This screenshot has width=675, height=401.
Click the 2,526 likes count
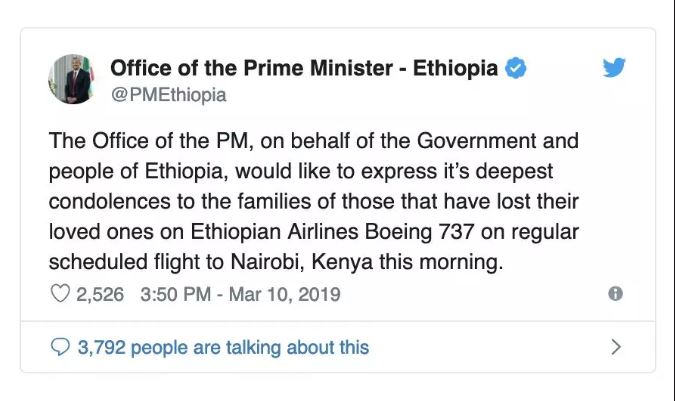102,295
